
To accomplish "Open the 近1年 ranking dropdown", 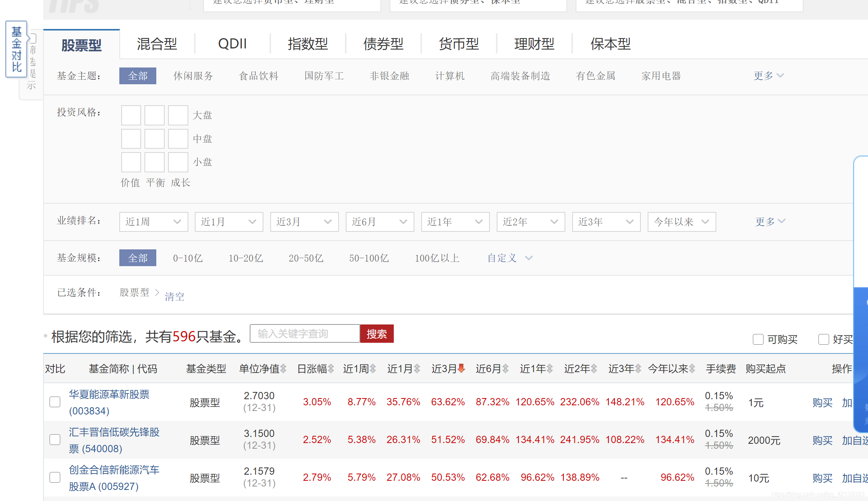I will pos(456,222).
